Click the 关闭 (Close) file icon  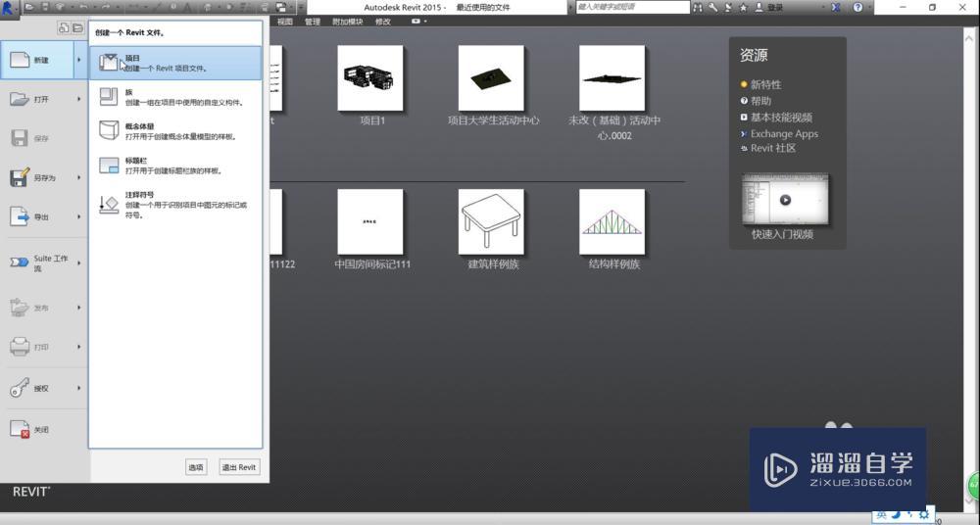coord(20,429)
